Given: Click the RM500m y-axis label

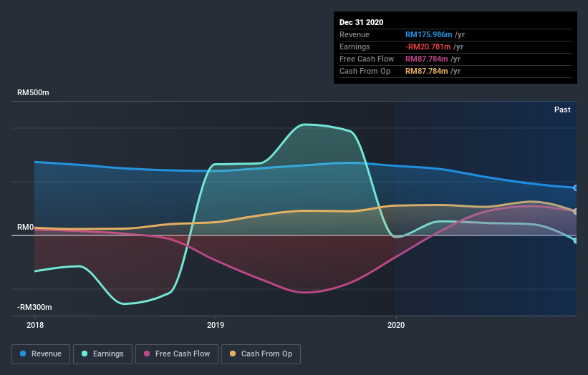Looking at the screenshot, I should click(33, 92).
